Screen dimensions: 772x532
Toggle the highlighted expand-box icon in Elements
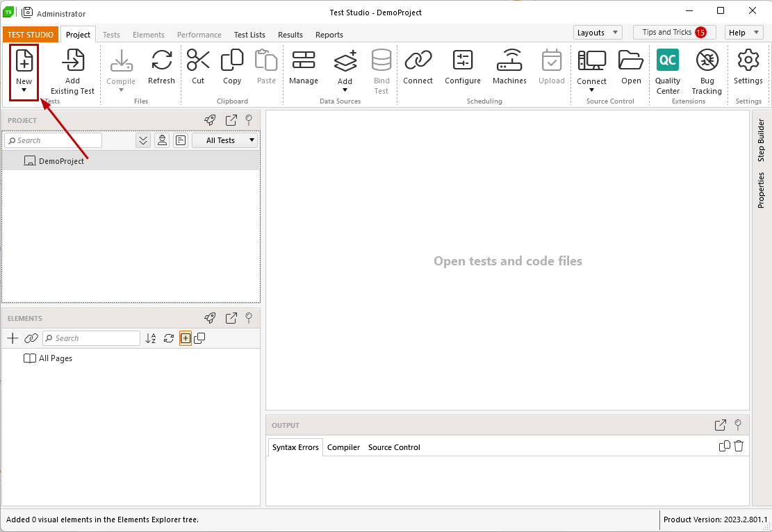click(x=185, y=338)
